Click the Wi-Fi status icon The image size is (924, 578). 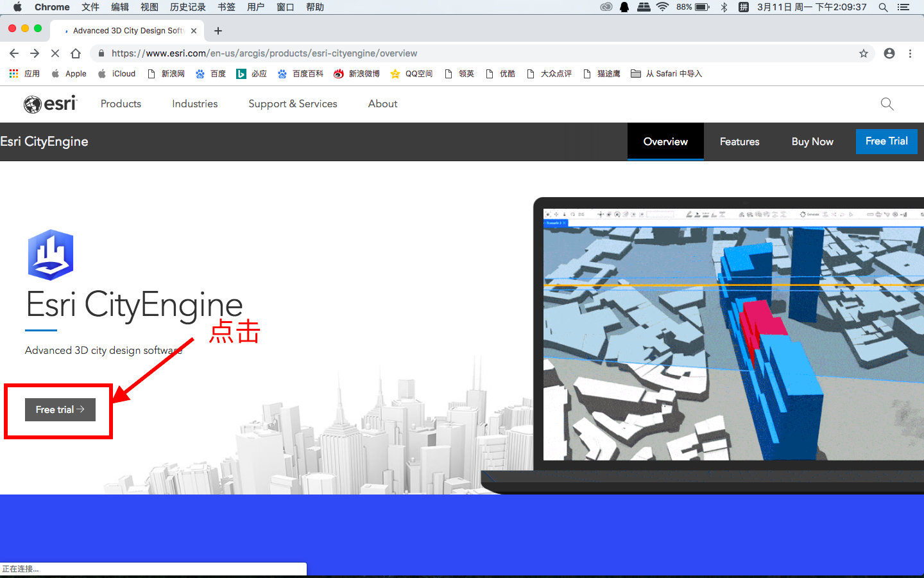click(x=663, y=7)
